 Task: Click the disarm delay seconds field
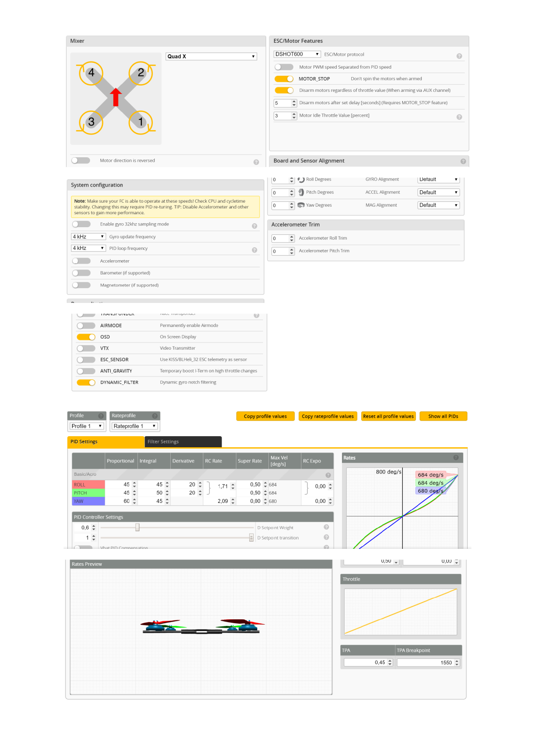pos(285,103)
